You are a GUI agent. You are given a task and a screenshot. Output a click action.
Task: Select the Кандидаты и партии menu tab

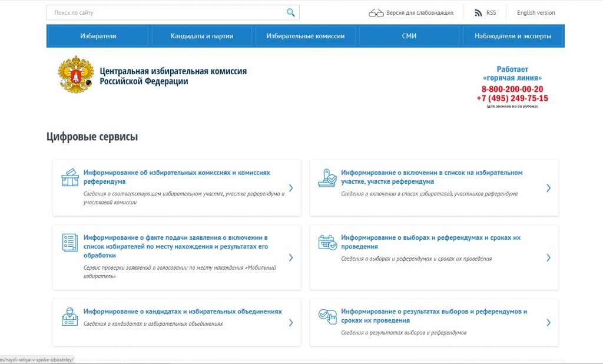[202, 36]
